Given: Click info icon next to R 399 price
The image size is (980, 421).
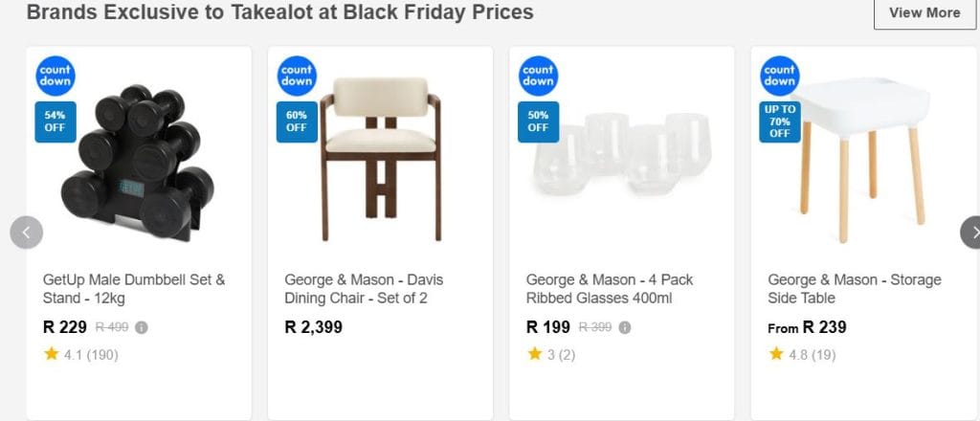Looking at the screenshot, I should pos(625,327).
